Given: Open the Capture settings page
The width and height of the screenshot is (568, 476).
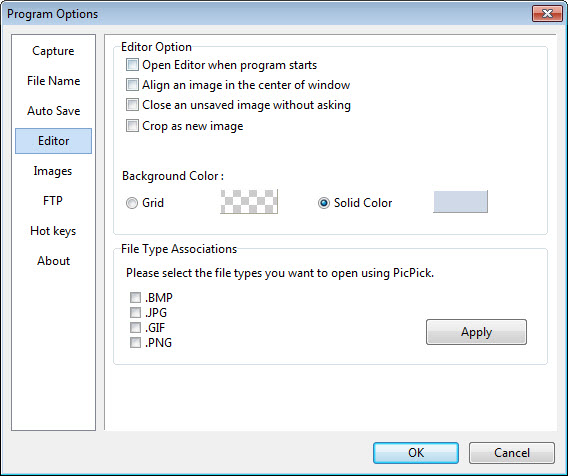Looking at the screenshot, I should (x=53, y=51).
